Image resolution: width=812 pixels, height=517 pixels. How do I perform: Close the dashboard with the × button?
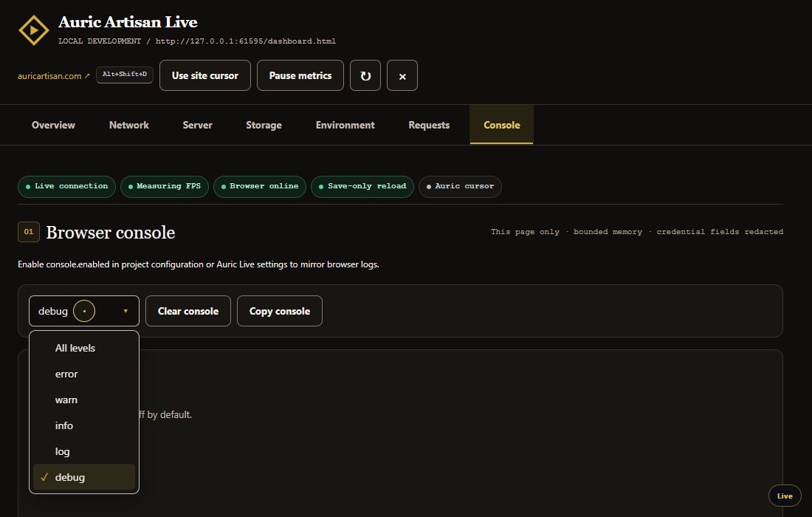[x=402, y=75]
